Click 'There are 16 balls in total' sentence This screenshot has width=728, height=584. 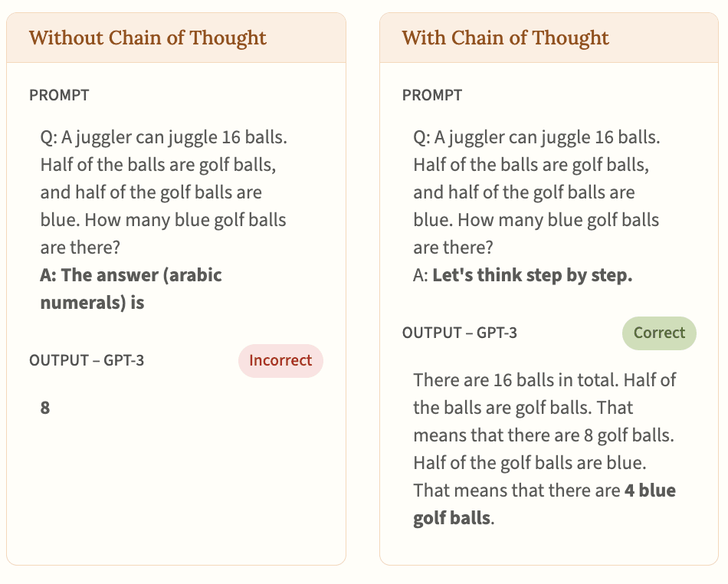[516, 380]
